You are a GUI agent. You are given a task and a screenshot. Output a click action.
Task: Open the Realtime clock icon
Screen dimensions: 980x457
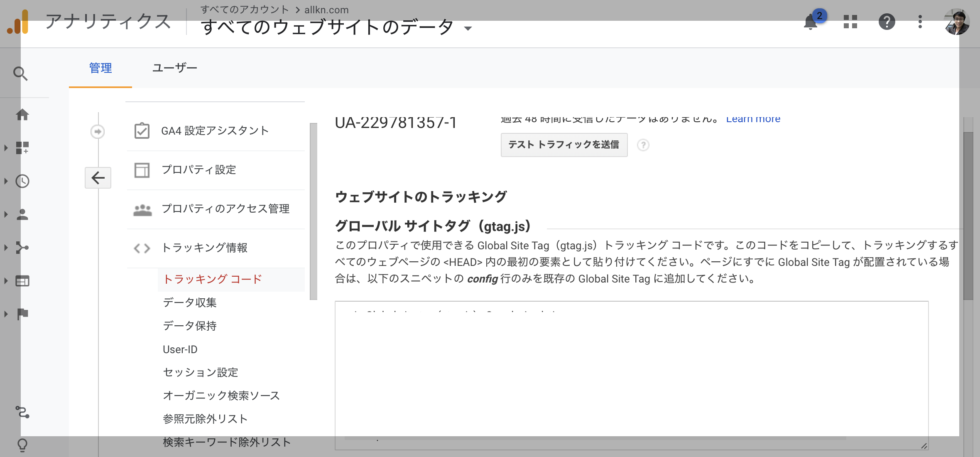tap(22, 181)
